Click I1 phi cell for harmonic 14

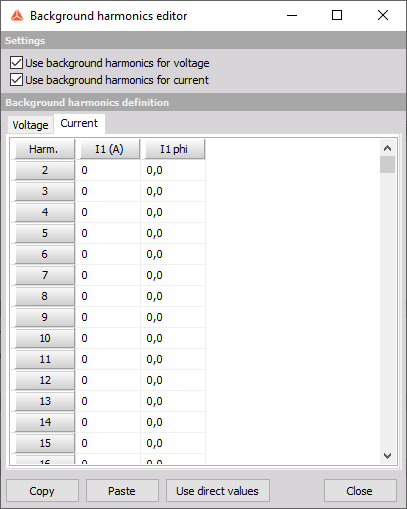[x=173, y=422]
